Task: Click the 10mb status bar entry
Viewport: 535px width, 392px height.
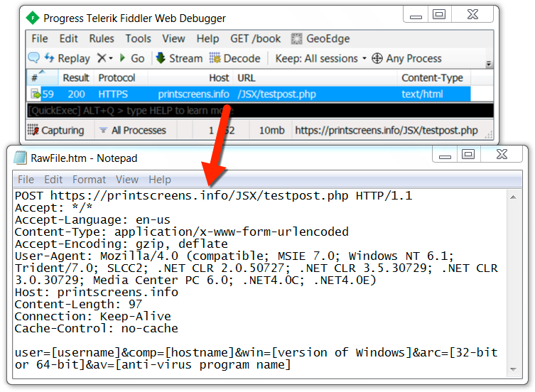Action: click(271, 130)
